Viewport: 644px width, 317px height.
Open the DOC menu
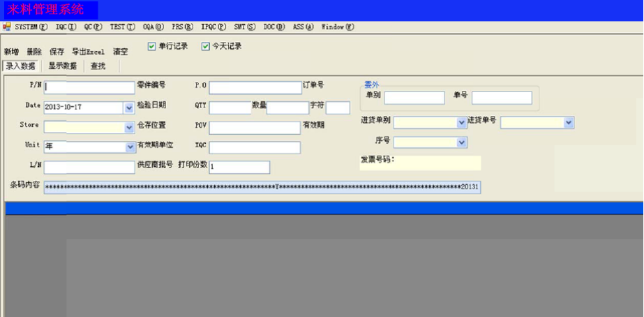tap(274, 27)
